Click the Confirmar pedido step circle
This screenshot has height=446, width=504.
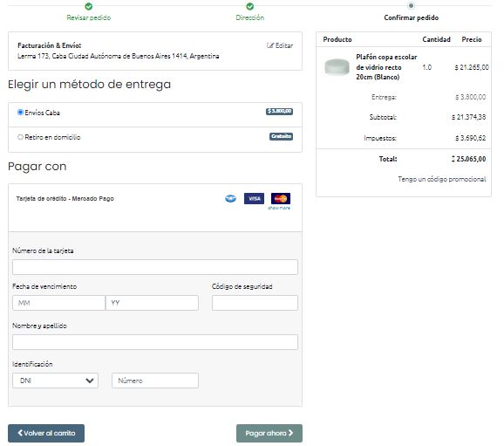[411, 6]
